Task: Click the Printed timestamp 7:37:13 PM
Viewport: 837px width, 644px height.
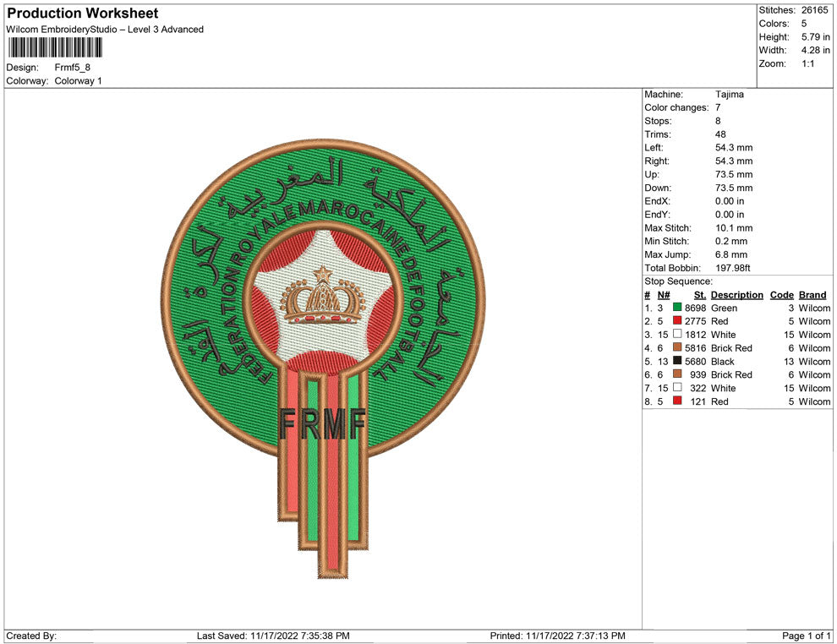Action: tap(601, 636)
